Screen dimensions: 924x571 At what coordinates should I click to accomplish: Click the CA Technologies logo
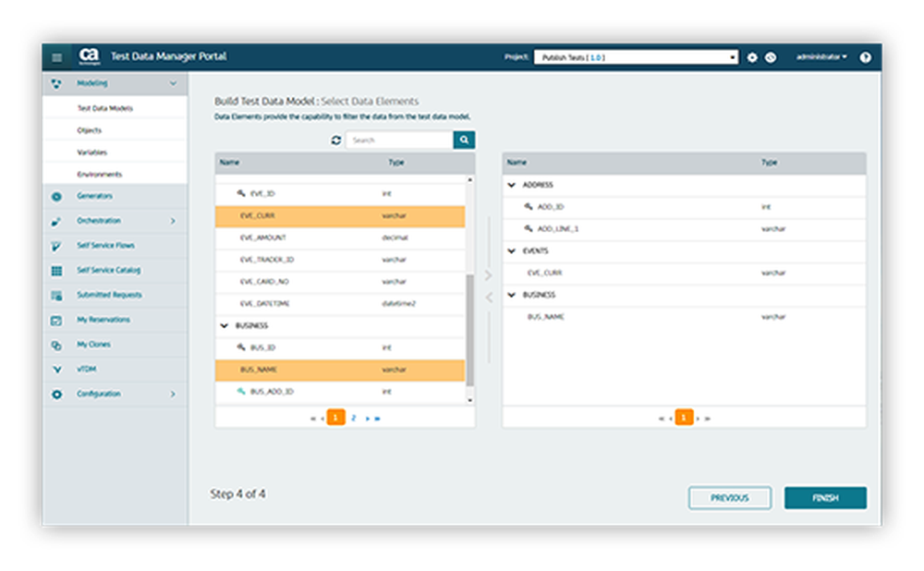(x=89, y=56)
